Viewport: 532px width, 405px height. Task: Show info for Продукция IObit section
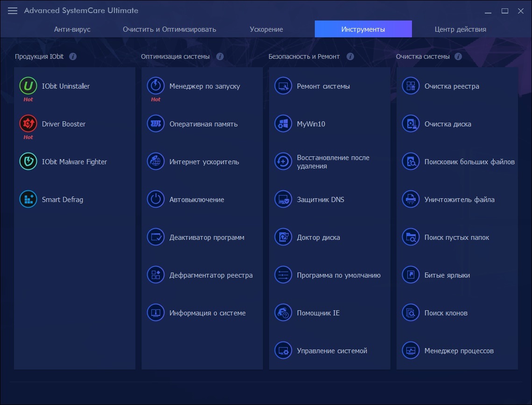coord(73,56)
